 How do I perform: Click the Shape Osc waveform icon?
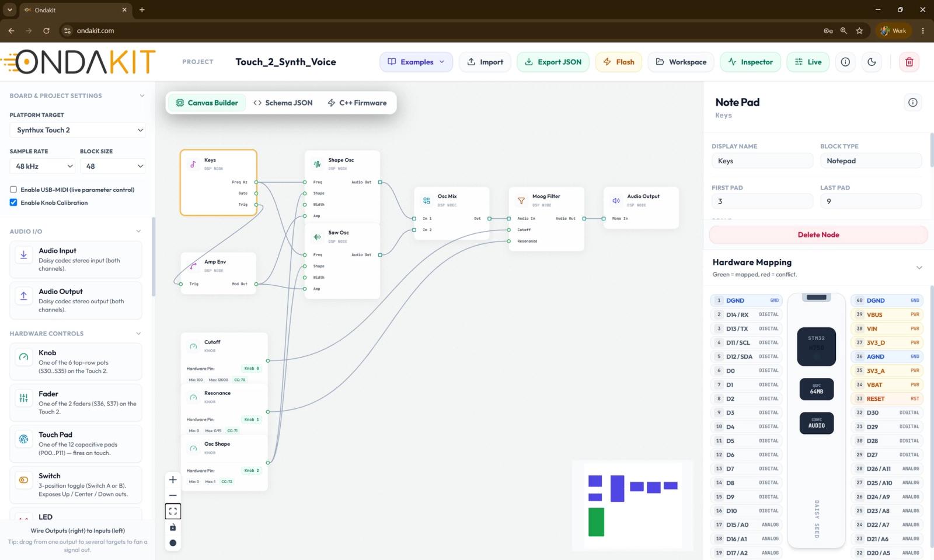coord(317,164)
